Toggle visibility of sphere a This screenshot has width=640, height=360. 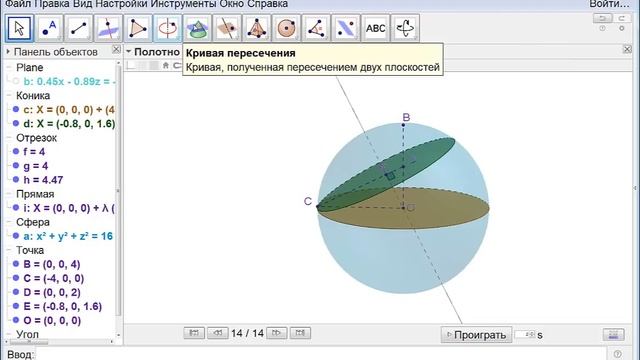coord(16,236)
